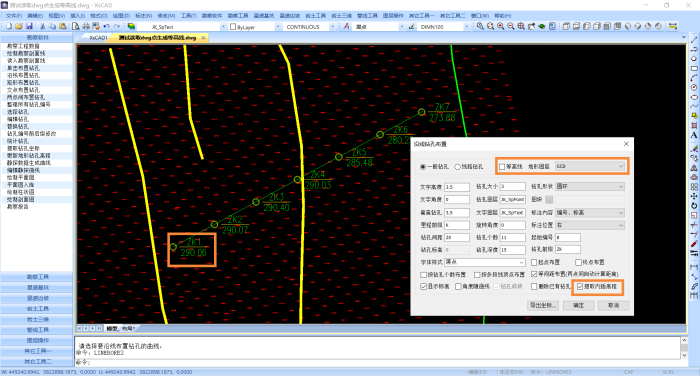The image size is (700, 376).
Task: Expand the 钻孔形状 dropdown
Action: [590, 186]
